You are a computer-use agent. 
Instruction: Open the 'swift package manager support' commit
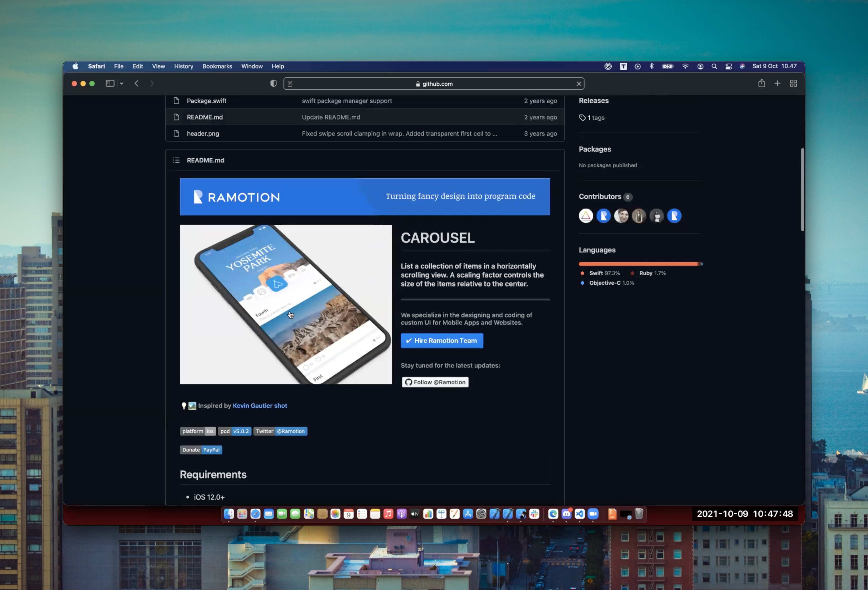pyautogui.click(x=347, y=101)
